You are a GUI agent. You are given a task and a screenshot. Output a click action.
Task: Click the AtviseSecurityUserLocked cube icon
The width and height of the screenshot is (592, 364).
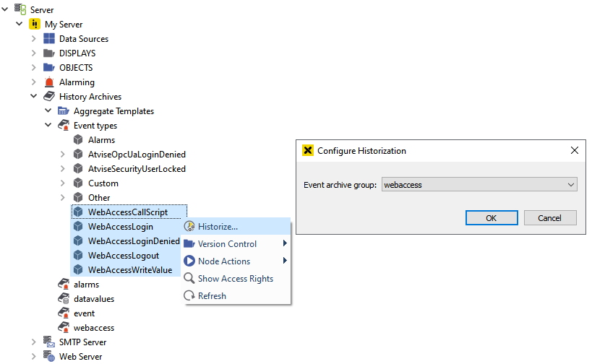[78, 168]
